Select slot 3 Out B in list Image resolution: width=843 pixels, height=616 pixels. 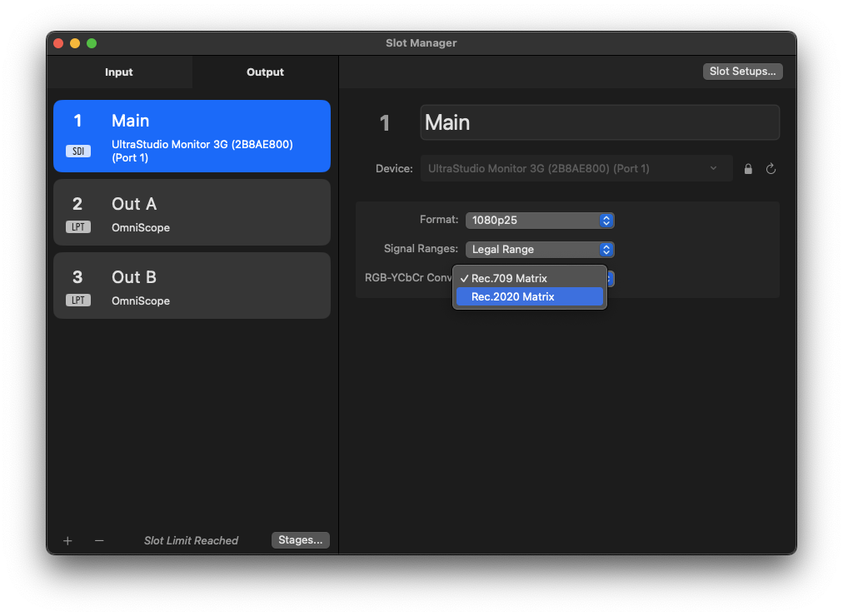[192, 286]
